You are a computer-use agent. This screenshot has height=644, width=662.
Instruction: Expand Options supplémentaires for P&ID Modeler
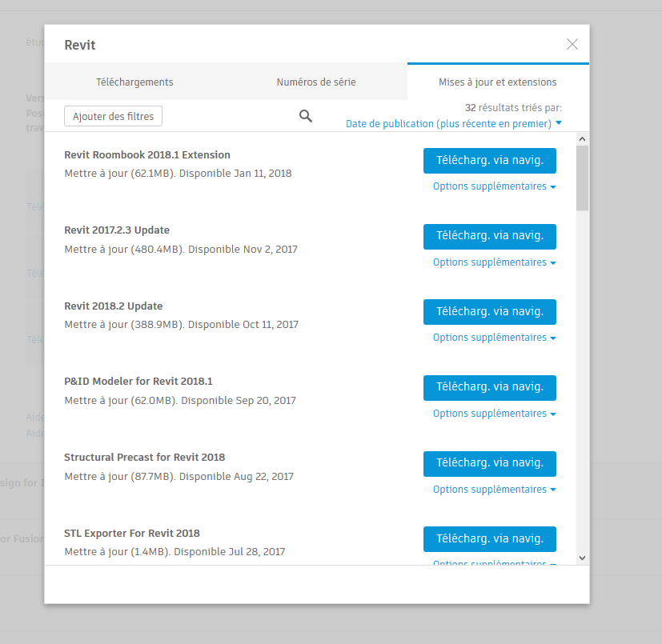click(494, 414)
